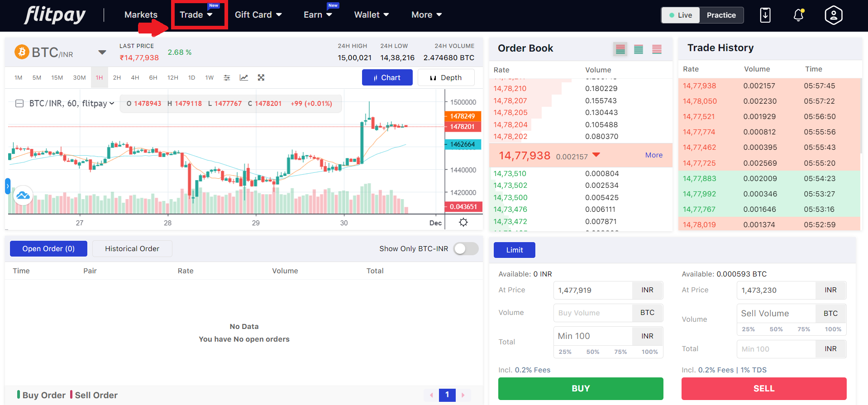
Task: Open the Historical Order tab
Action: [132, 248]
